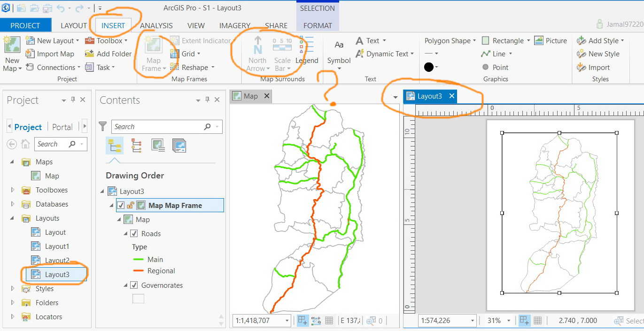Click the New Layout icon

[30, 41]
